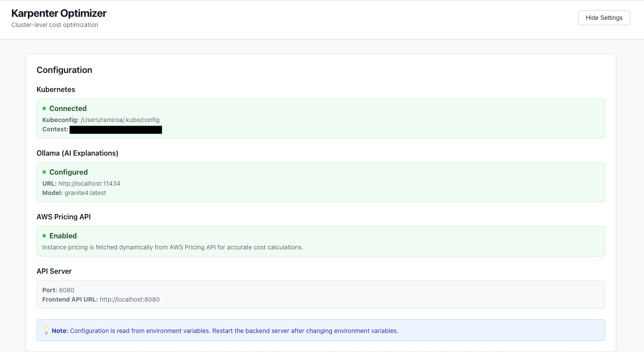Viewport: 644px width, 352px height.
Task: Click the granite4:latest model value
Action: coord(85,193)
